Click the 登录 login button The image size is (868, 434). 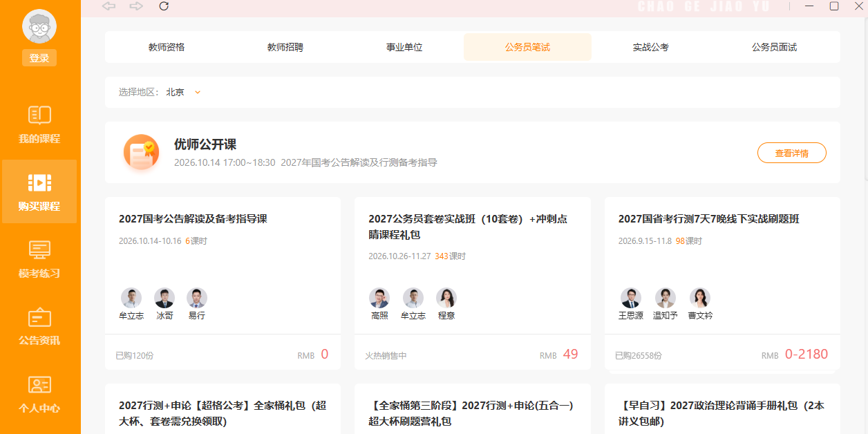tap(39, 58)
